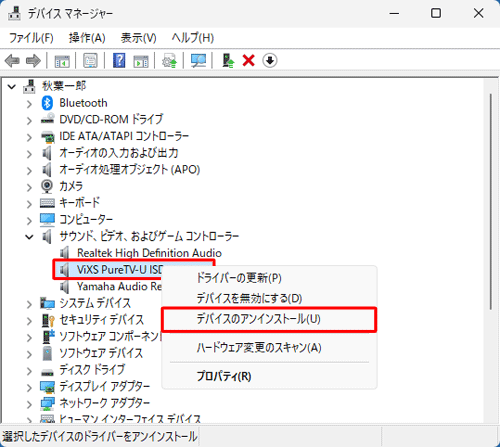Select the ネットワーク アダプター category label
The image size is (500, 447).
click(x=104, y=403)
